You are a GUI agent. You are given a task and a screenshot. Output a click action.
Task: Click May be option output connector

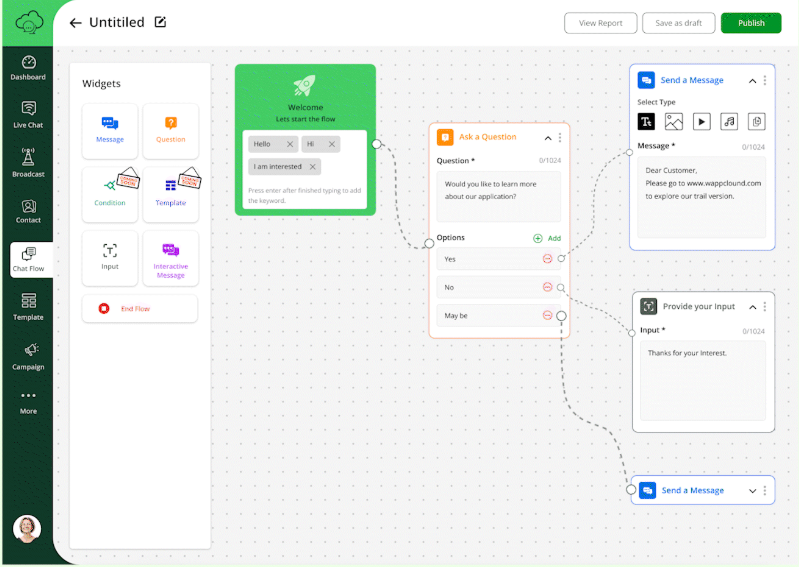click(561, 316)
